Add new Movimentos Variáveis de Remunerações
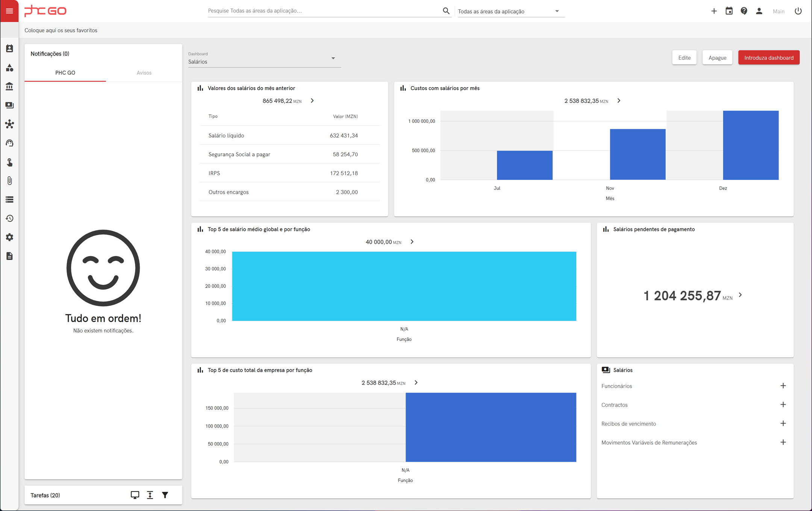The height and width of the screenshot is (511, 812). click(783, 442)
